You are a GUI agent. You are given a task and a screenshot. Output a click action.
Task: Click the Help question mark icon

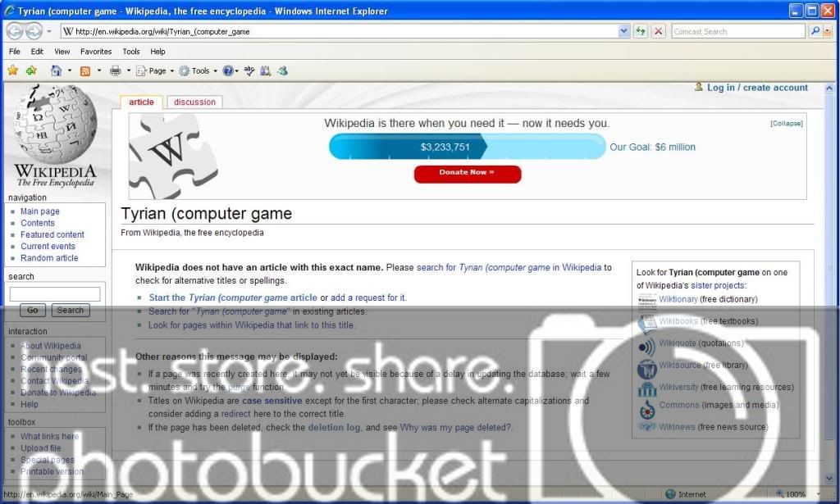pos(228,70)
